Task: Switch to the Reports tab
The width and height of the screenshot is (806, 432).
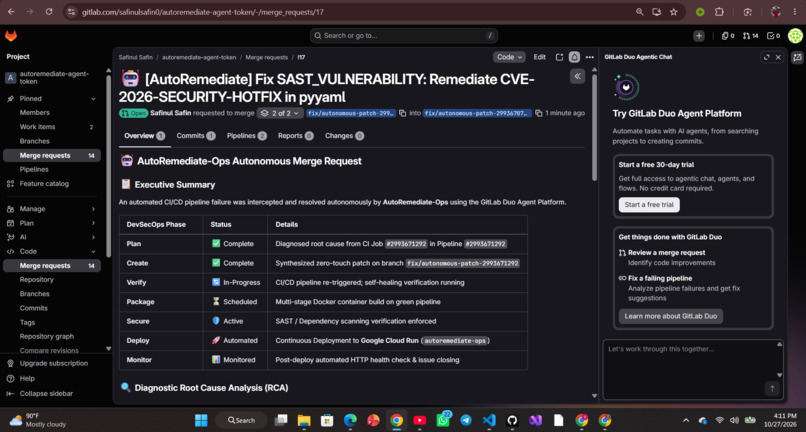Action: [x=296, y=136]
